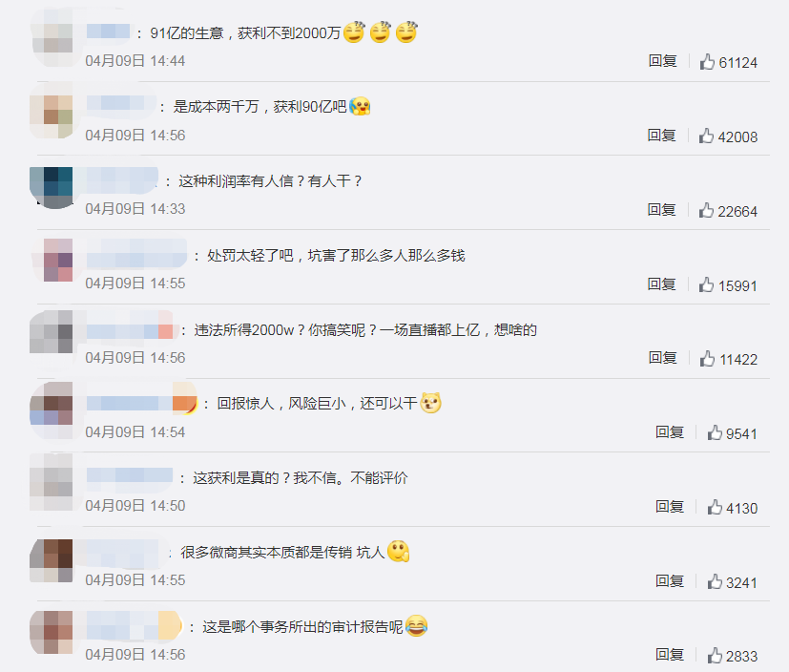Click username of 处罚太轻了吧 commenter
This screenshot has height=672, width=789.
pyautogui.click(x=136, y=256)
